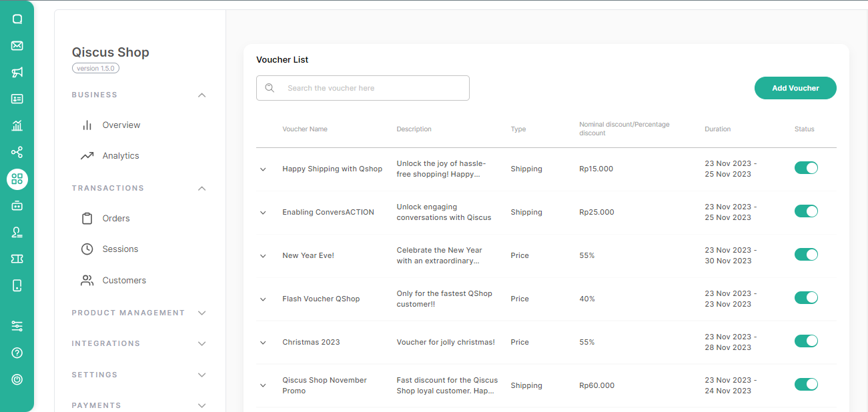Image resolution: width=868 pixels, height=412 pixels.
Task: Open the chat inbox icon in left rail
Action: (x=17, y=19)
